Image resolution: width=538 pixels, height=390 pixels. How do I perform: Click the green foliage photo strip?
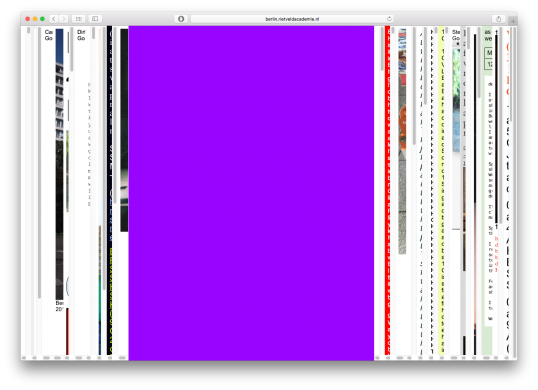coord(456,100)
